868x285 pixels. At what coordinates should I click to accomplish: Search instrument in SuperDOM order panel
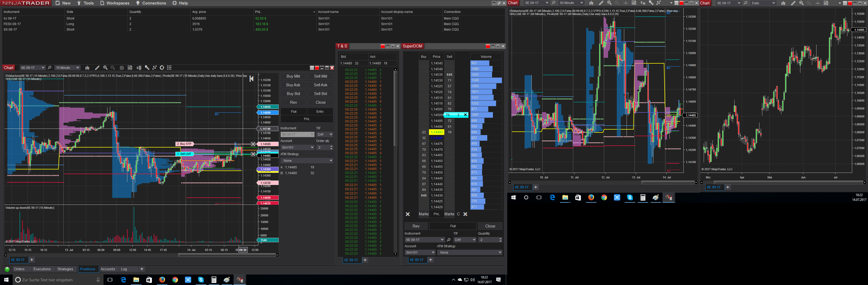pos(449,240)
